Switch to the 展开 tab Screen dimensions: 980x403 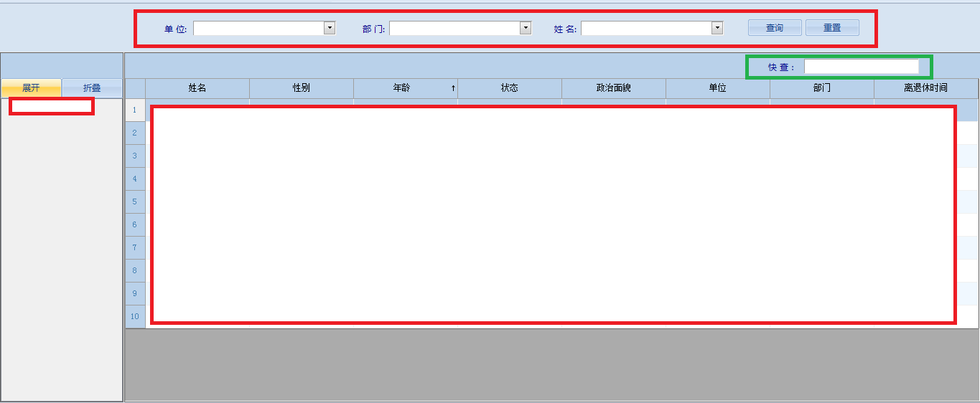point(31,88)
